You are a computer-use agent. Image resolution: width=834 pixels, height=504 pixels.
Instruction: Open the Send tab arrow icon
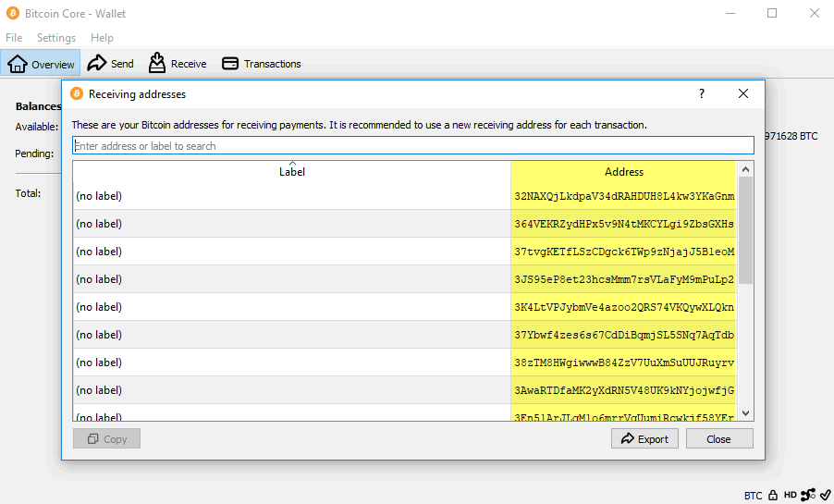(96, 63)
